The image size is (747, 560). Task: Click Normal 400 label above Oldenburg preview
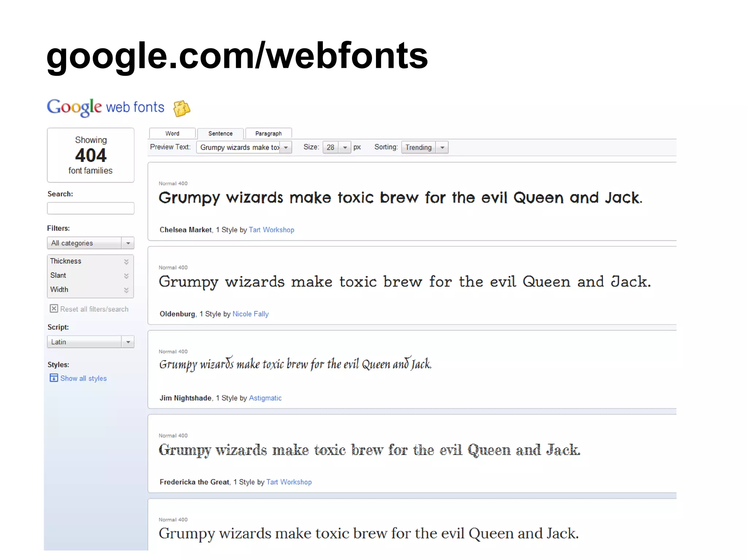tap(173, 268)
